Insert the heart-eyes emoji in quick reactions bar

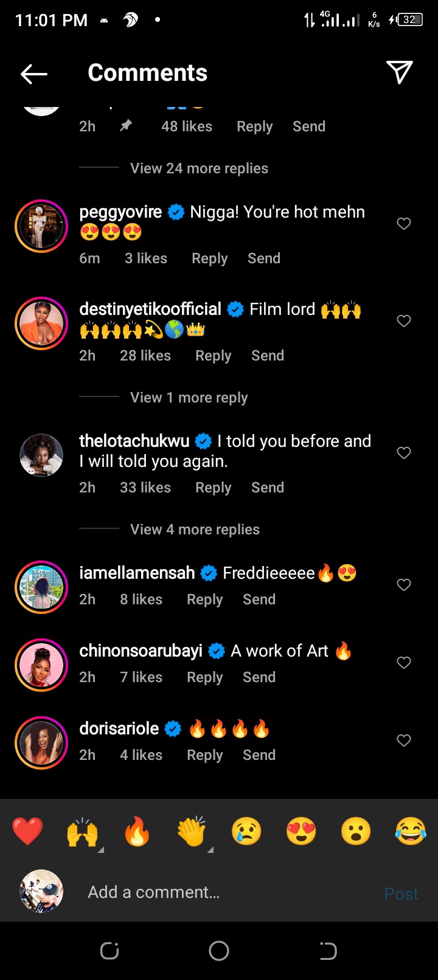click(301, 831)
